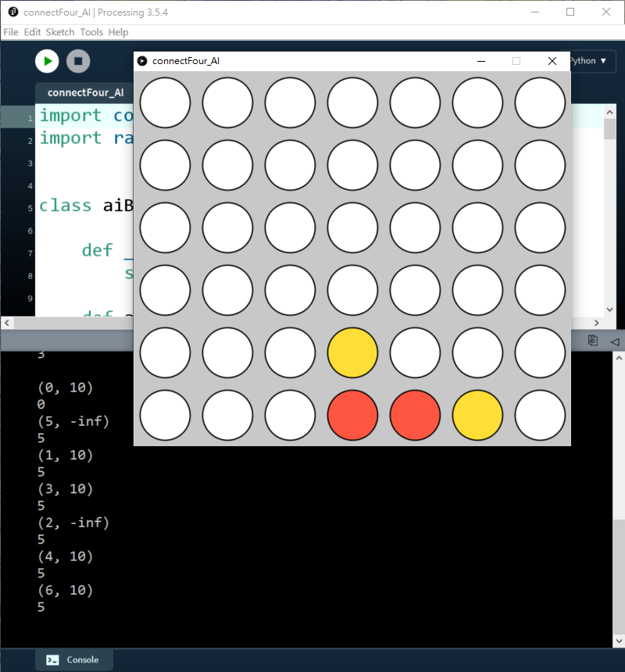
Task: Click the editor horizontal scrollbar right arrow
Action: click(x=597, y=323)
